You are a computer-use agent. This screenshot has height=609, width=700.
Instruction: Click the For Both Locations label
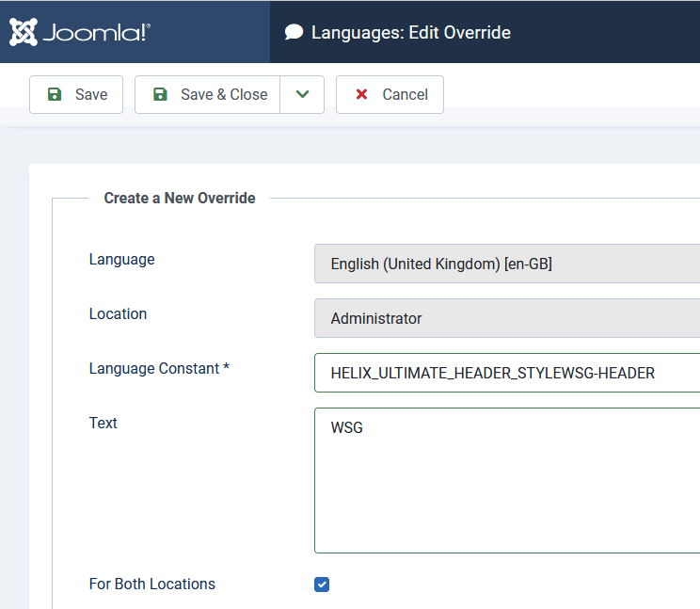click(151, 584)
